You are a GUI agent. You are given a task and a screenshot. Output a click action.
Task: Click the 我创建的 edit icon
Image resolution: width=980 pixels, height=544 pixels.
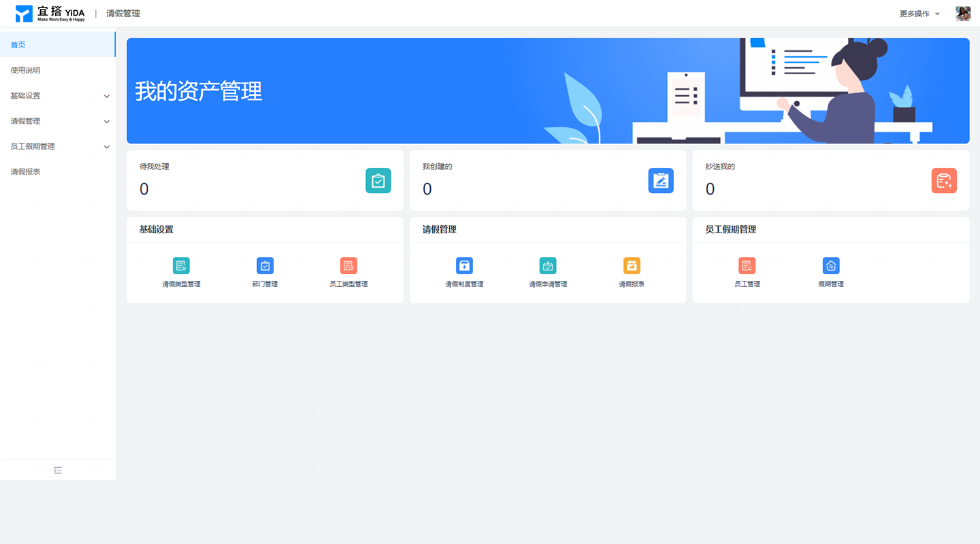(x=661, y=181)
